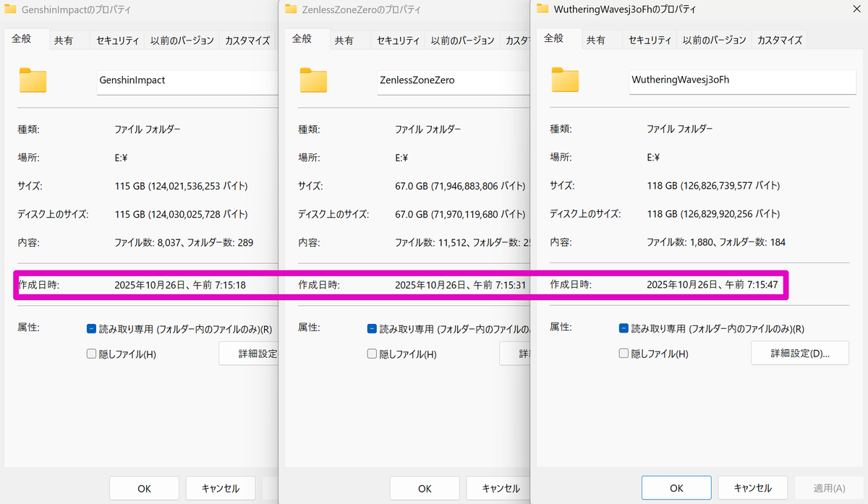868x504 pixels.
Task: Open the セキュリティ tab in GenshinImpact properties
Action: click(x=118, y=40)
